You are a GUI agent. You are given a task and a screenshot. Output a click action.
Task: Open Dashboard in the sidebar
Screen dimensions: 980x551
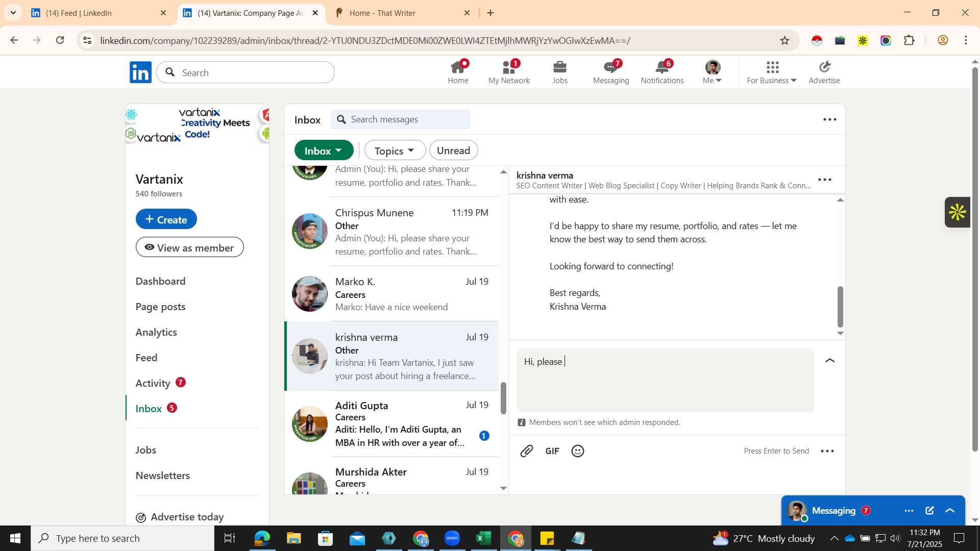click(x=160, y=281)
